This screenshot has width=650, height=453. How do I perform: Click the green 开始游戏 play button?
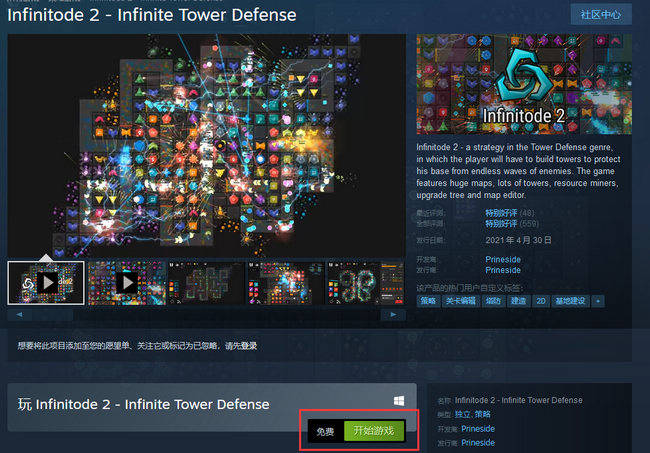(x=374, y=431)
